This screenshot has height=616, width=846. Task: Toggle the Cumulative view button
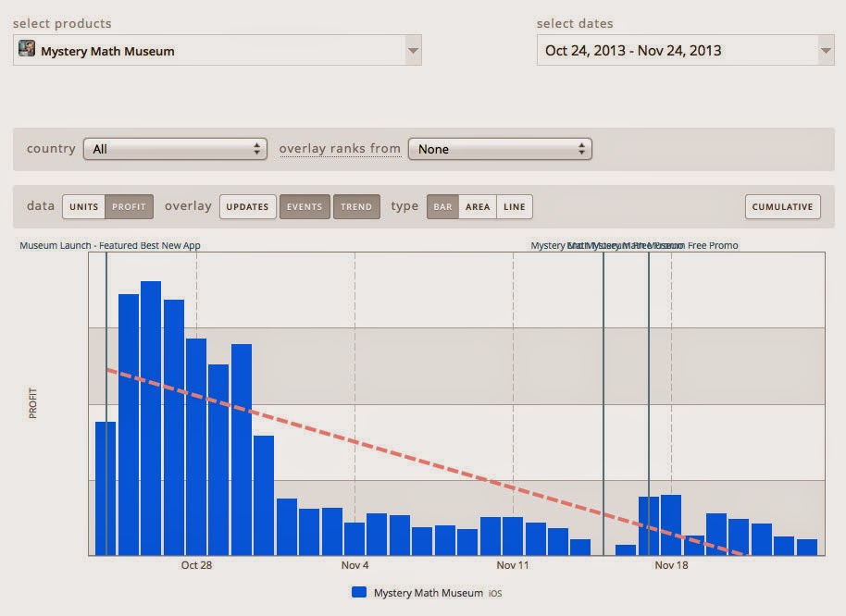782,207
